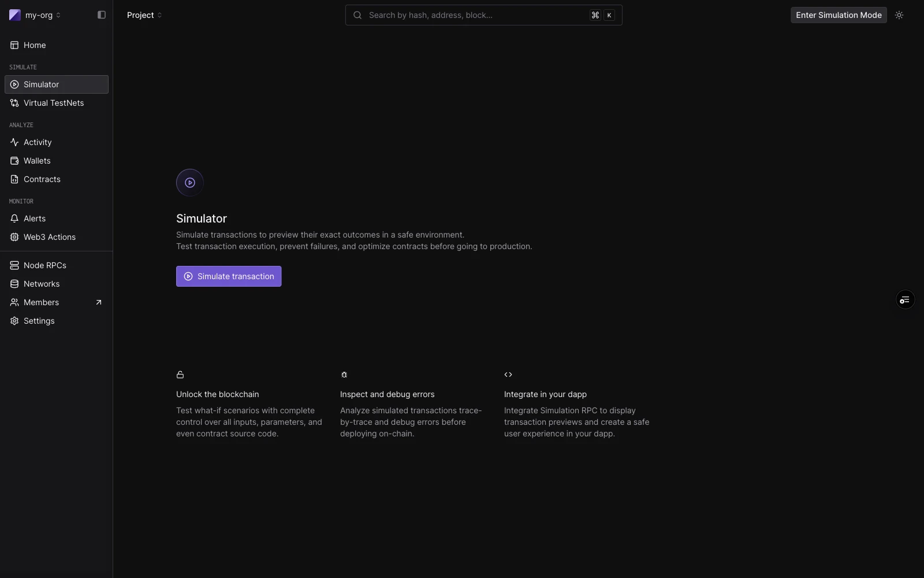Click the Networks database icon

click(14, 284)
